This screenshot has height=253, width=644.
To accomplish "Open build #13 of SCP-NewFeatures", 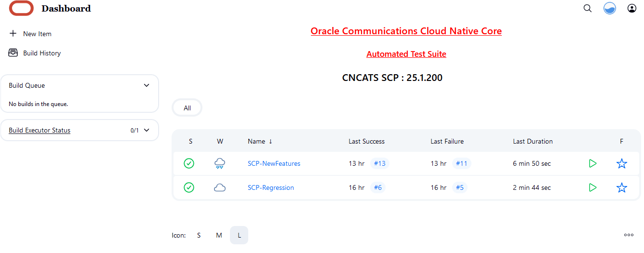I will [x=380, y=163].
